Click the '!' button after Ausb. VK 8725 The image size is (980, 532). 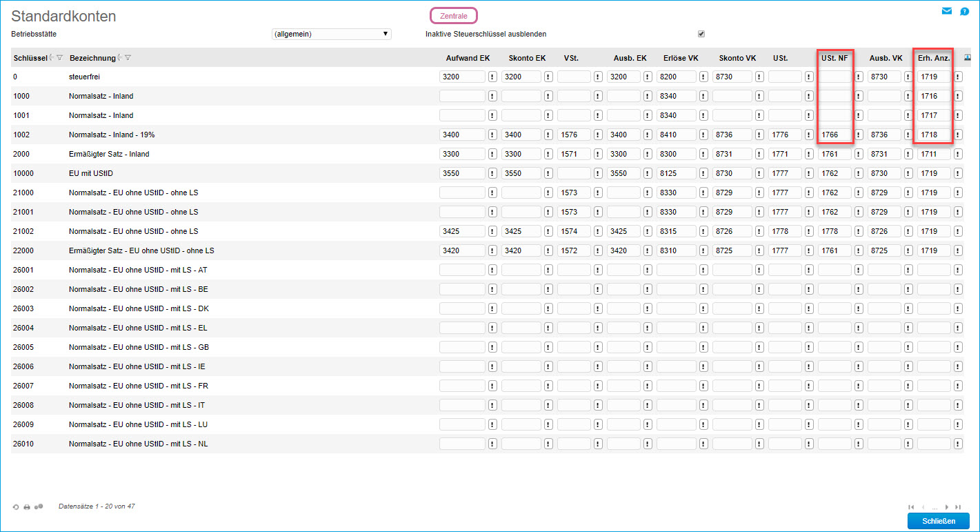point(908,250)
